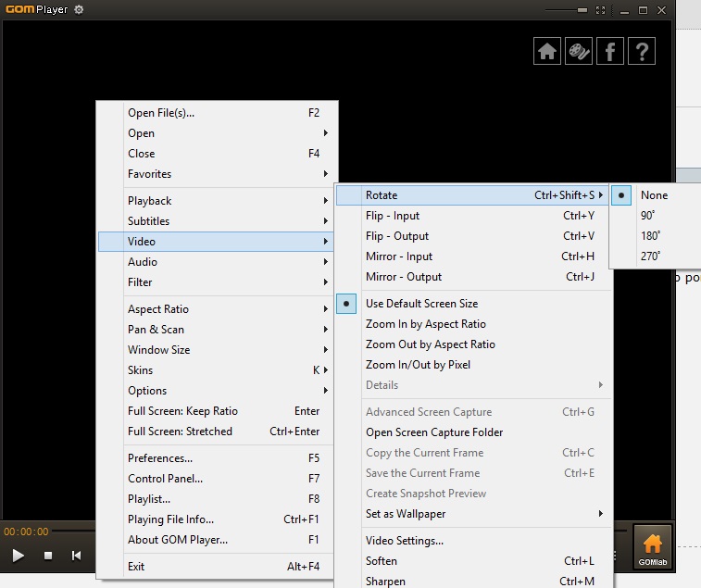Screen dimensions: 701x588
Task: Click the question mark help icon
Action: [x=642, y=51]
